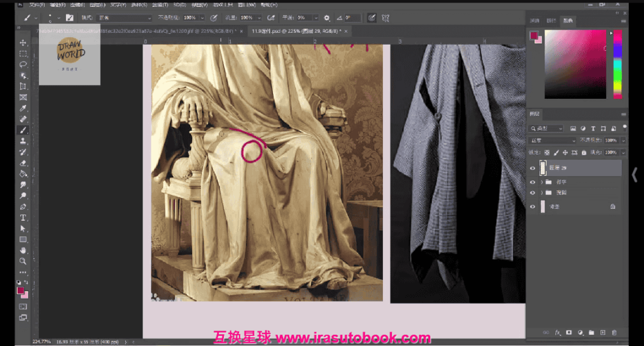Screen dimensions: 644x346
Task: Open the File (F) menu
Action: [36, 5]
